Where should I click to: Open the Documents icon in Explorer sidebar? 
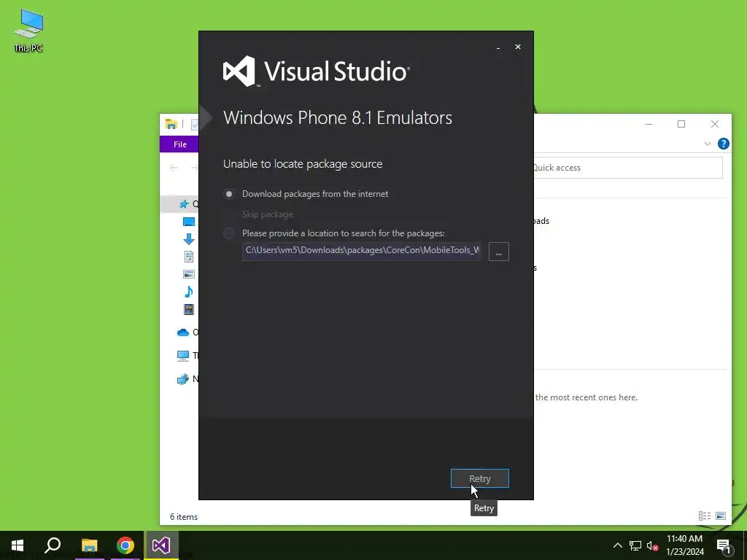click(x=189, y=257)
